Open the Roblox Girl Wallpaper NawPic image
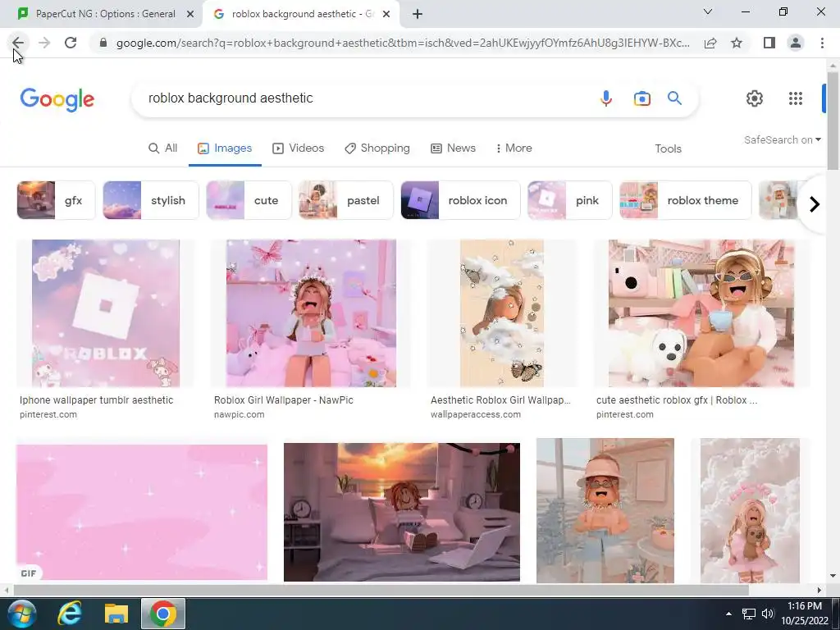The height and width of the screenshot is (630, 840). (x=311, y=313)
